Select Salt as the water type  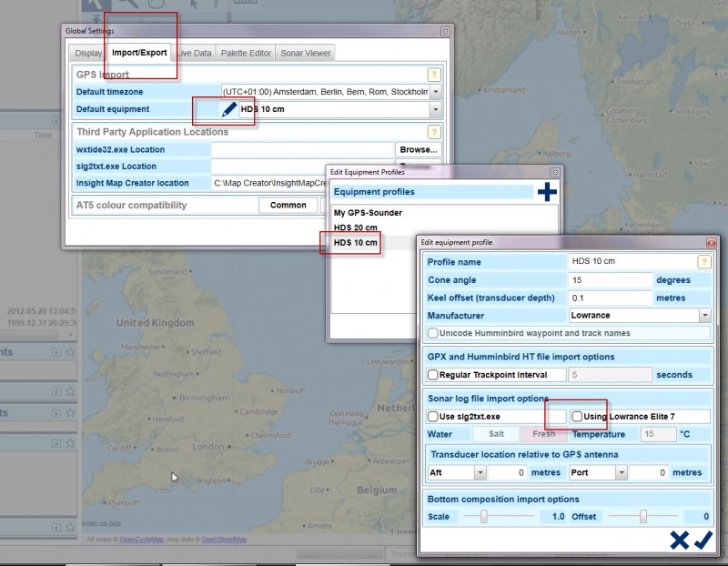click(496, 434)
